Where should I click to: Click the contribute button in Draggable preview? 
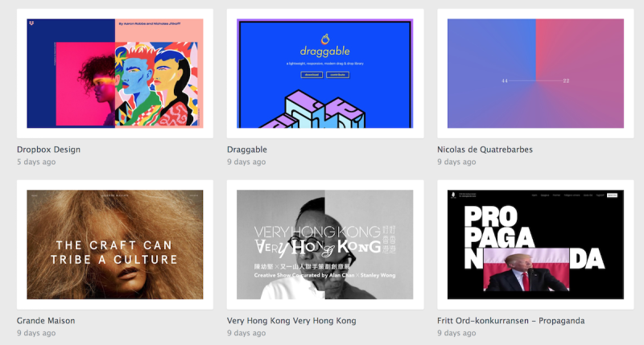click(x=337, y=75)
